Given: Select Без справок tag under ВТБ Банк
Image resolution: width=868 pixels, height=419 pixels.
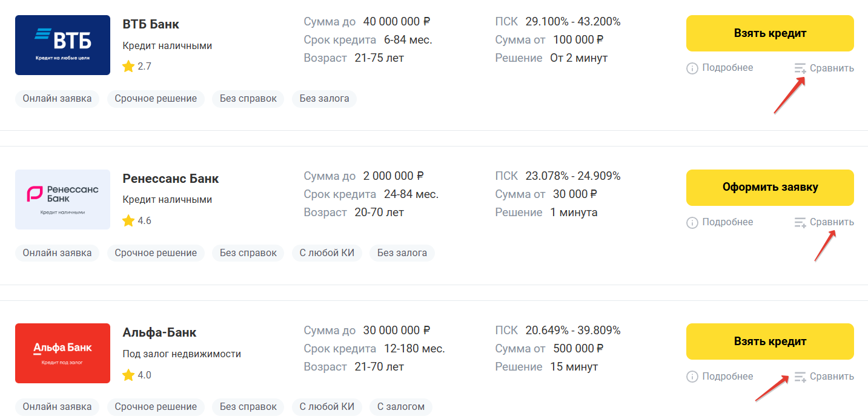Looking at the screenshot, I should coord(248,99).
